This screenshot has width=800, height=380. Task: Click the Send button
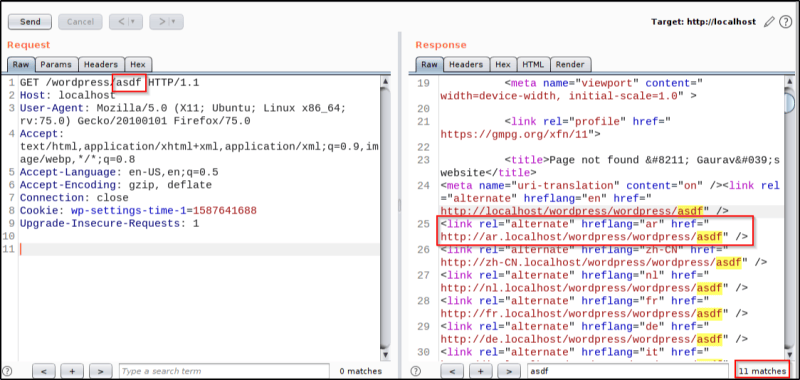(x=30, y=22)
